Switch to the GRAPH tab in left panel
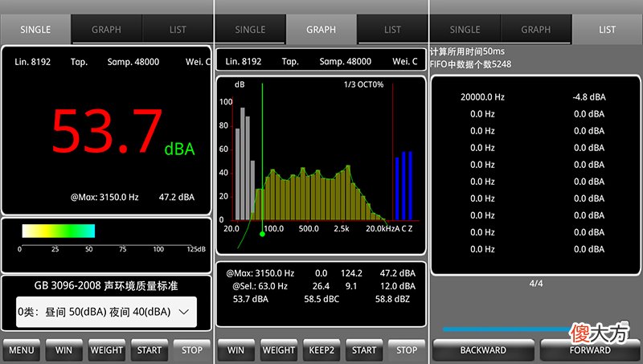 click(106, 30)
